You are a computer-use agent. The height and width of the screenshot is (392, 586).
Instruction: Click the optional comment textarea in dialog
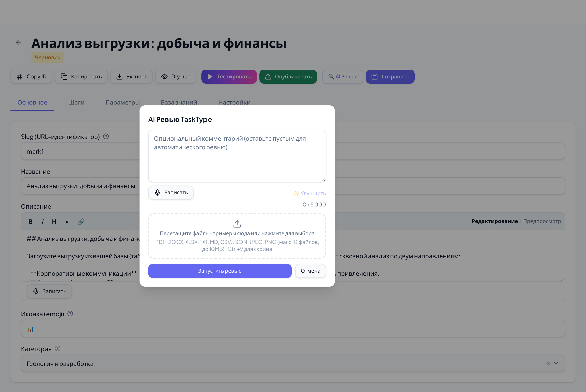click(237, 156)
